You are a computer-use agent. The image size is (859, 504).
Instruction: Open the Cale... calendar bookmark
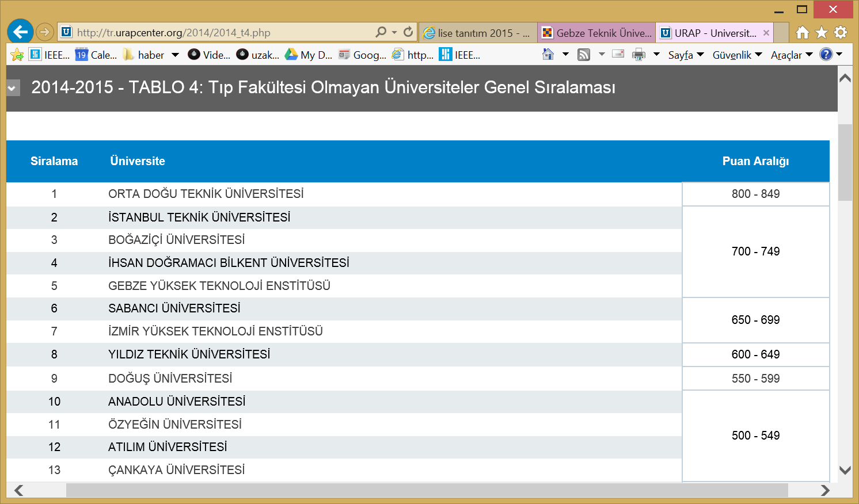[x=96, y=55]
